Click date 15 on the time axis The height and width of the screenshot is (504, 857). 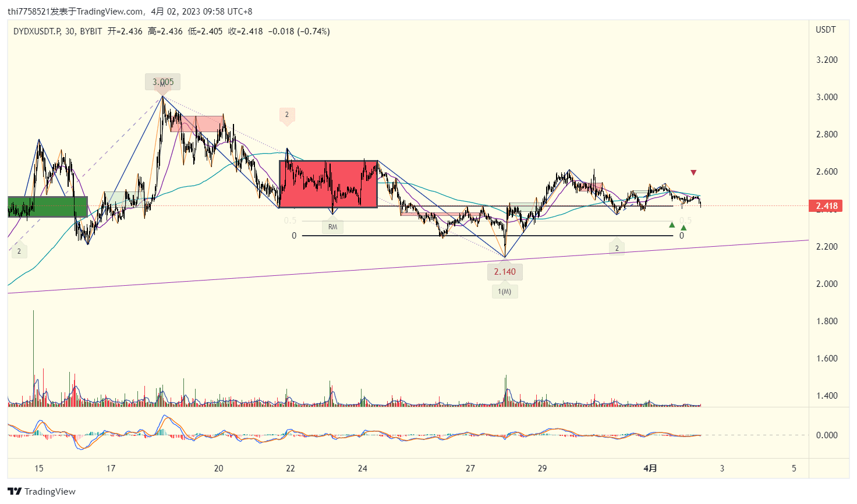click(x=39, y=468)
